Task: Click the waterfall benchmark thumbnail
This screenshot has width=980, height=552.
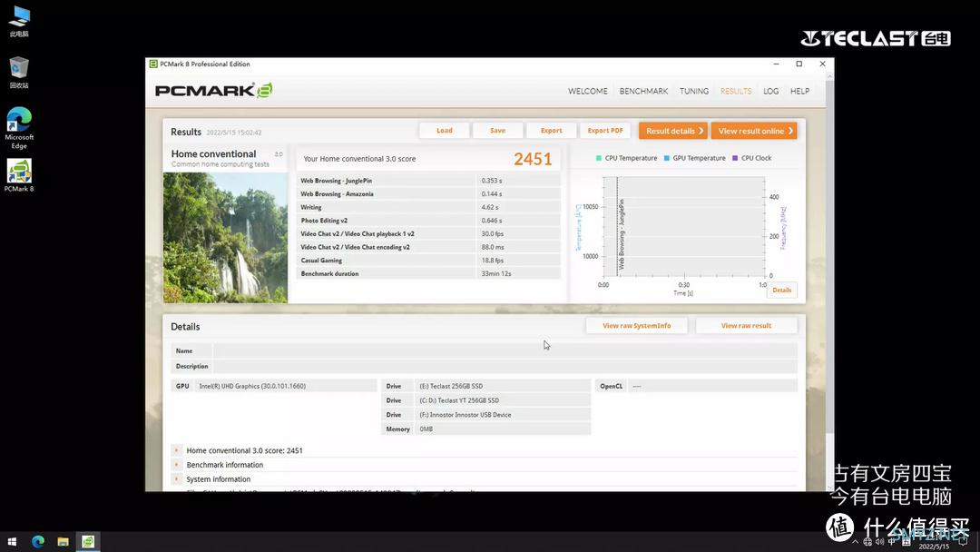Action: pos(226,238)
